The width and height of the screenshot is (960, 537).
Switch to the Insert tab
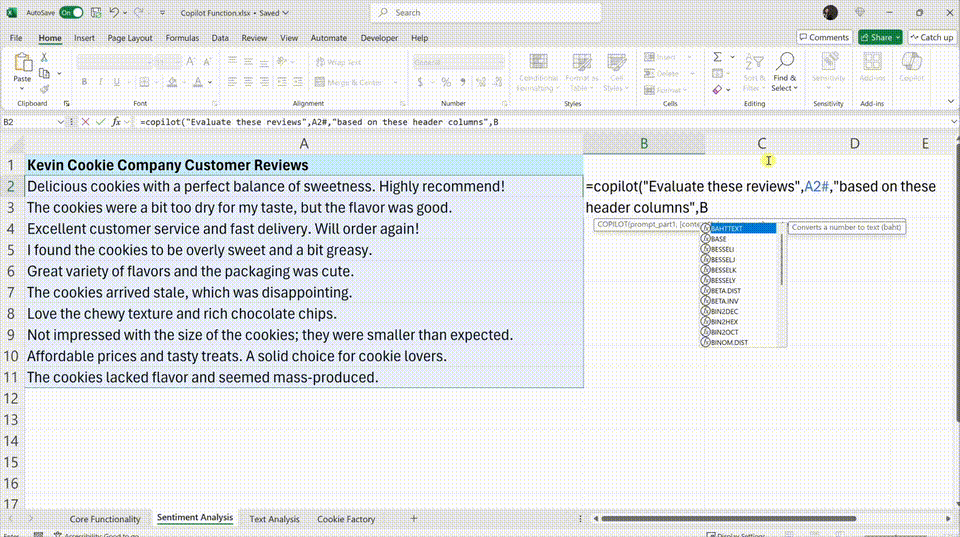pyautogui.click(x=84, y=38)
